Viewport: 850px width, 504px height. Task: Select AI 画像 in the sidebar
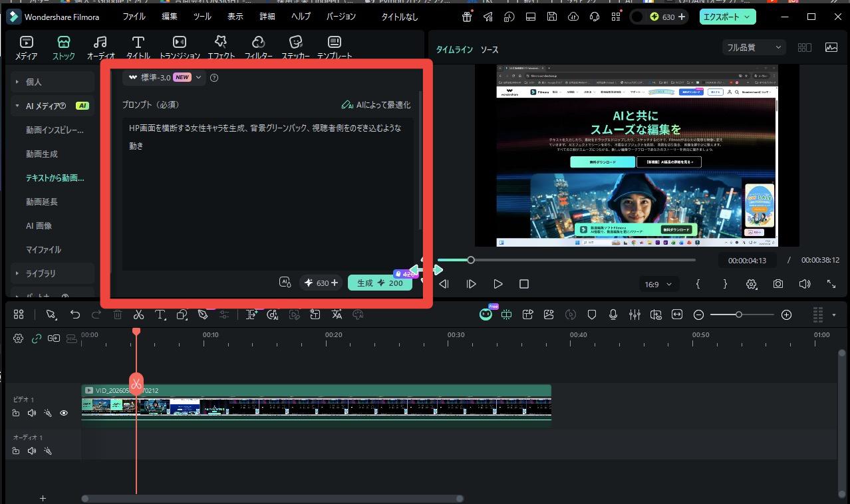(39, 225)
